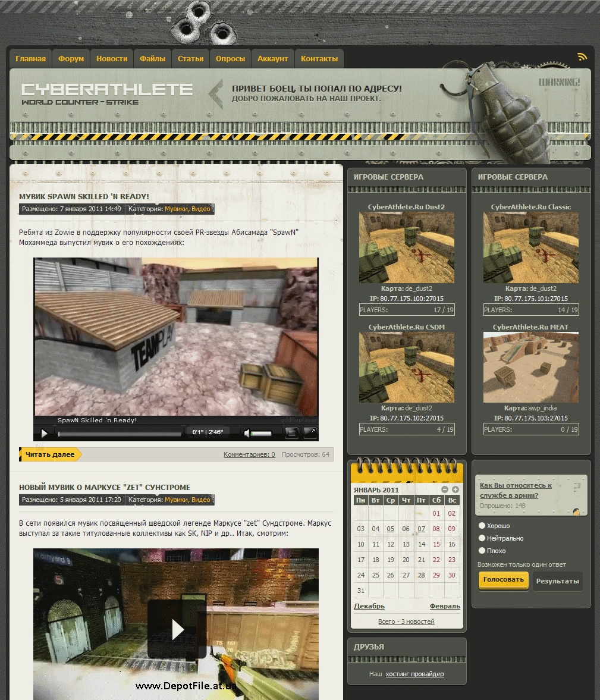This screenshot has height=700, width=600.
Task: Click CyberAthlete.Ru MEAT server name
Action: pos(530,327)
